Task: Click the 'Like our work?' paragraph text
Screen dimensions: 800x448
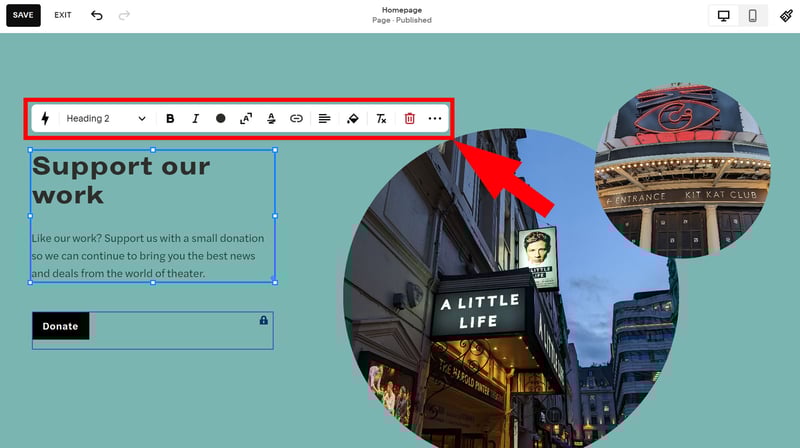Action: (148, 256)
